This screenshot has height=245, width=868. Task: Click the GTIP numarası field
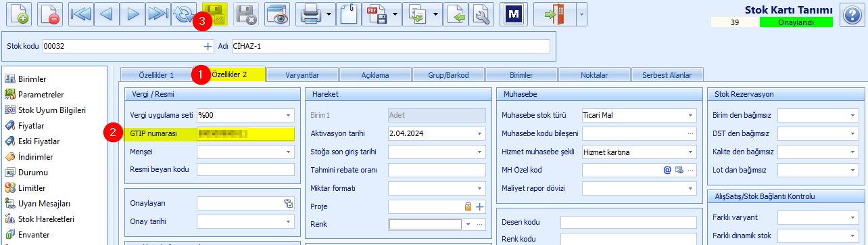[x=246, y=133]
